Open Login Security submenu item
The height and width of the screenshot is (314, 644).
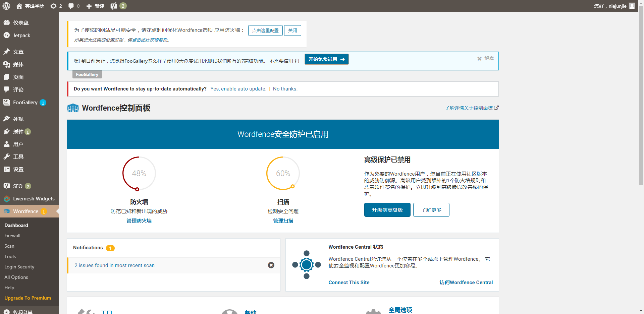tap(19, 267)
